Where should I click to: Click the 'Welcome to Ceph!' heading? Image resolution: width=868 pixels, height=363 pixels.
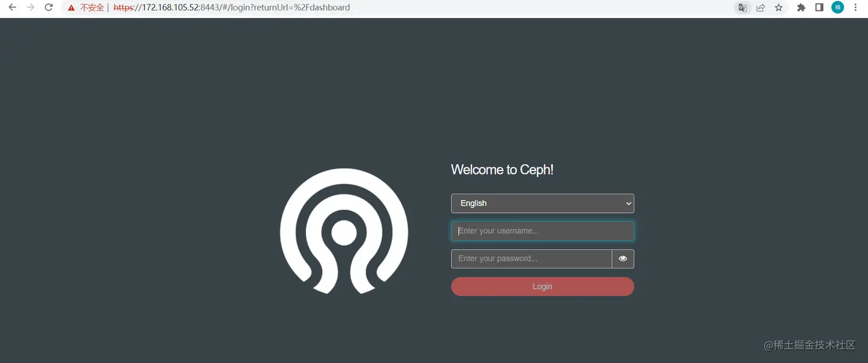click(x=502, y=169)
